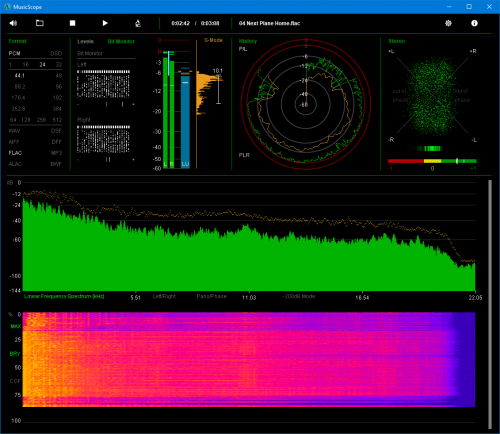Image resolution: width=500 pixels, height=434 pixels.
Task: Click the Format panel label
Action: tap(17, 41)
